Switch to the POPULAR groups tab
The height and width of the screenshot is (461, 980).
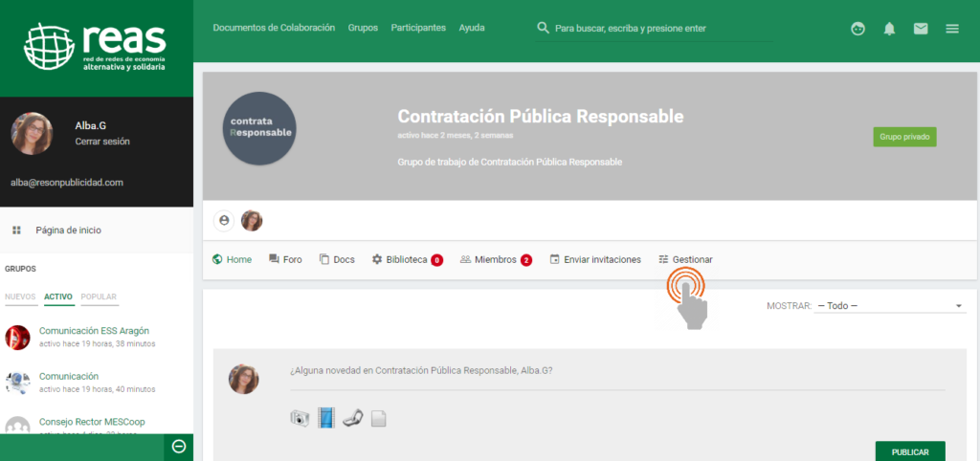[99, 296]
